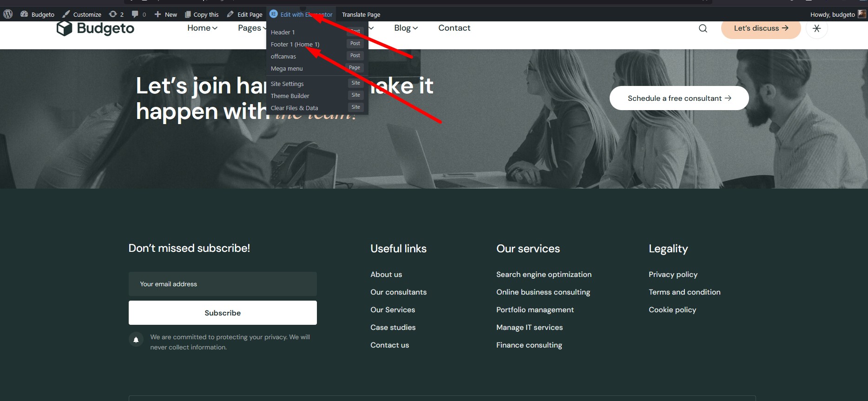Click the user avatar next to Howdy, budgeto

tap(861, 14)
